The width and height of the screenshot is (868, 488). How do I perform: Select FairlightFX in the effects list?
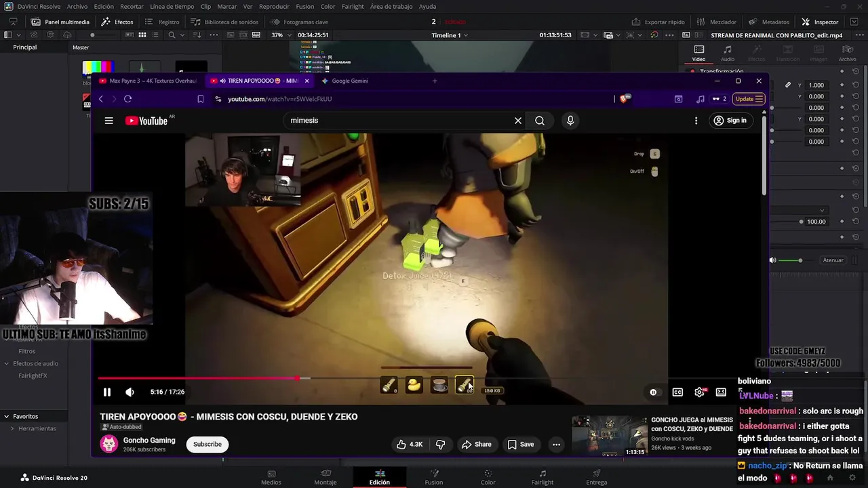pos(33,375)
